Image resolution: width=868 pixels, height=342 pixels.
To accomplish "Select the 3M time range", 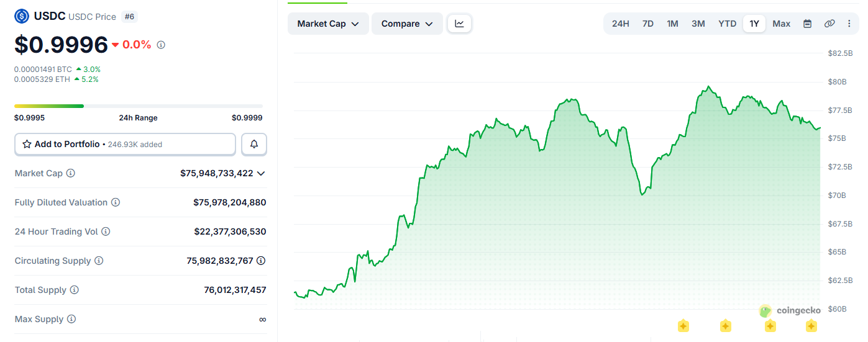I will [698, 24].
